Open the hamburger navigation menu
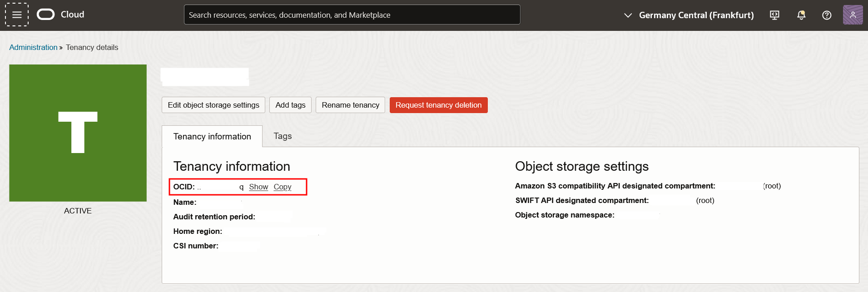The image size is (868, 292). coord(17,15)
